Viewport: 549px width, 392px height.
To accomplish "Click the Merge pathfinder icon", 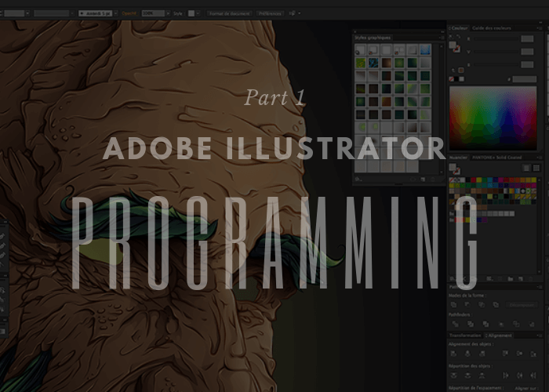I will 485,324.
